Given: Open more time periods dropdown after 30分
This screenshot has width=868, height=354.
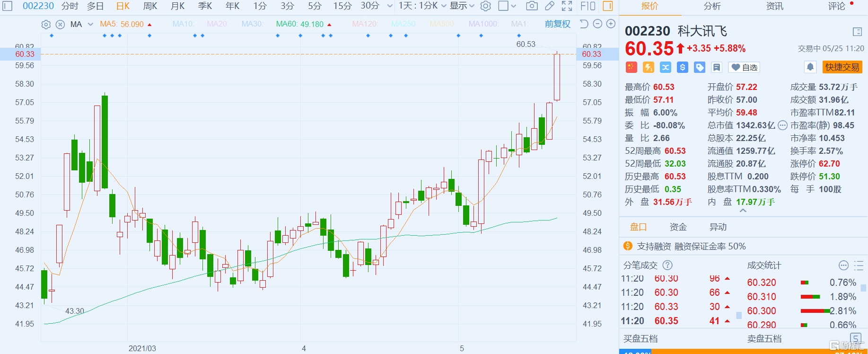Looking at the screenshot, I should [x=390, y=6].
